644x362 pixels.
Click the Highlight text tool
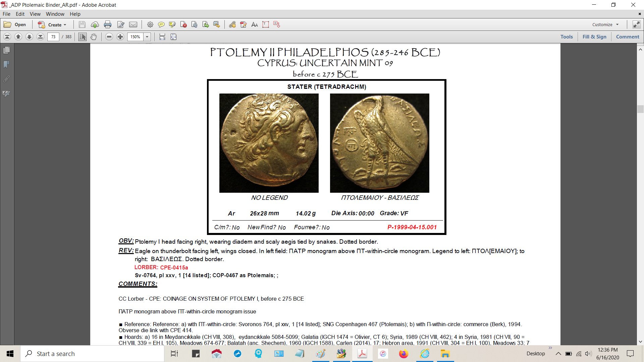point(172,24)
